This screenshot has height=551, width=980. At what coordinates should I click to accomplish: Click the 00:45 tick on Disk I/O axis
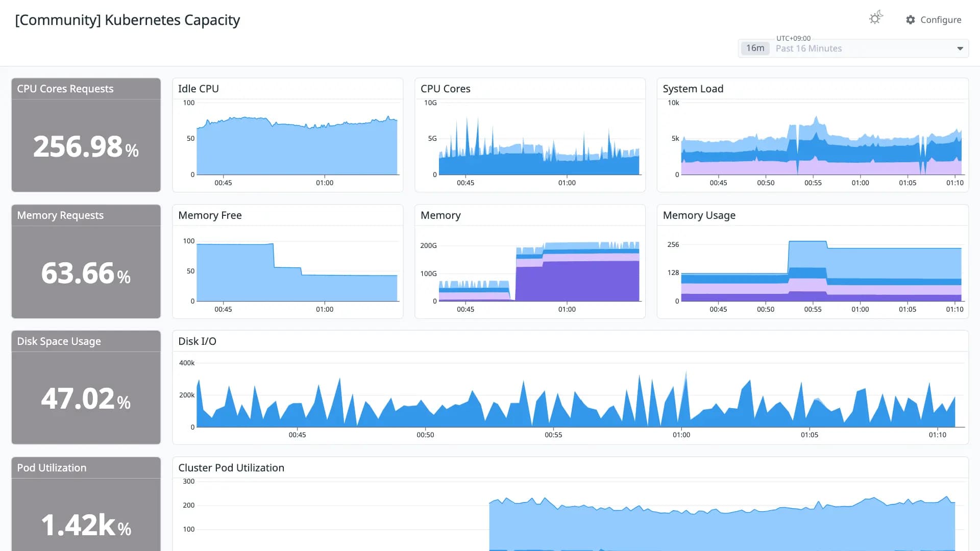(297, 435)
